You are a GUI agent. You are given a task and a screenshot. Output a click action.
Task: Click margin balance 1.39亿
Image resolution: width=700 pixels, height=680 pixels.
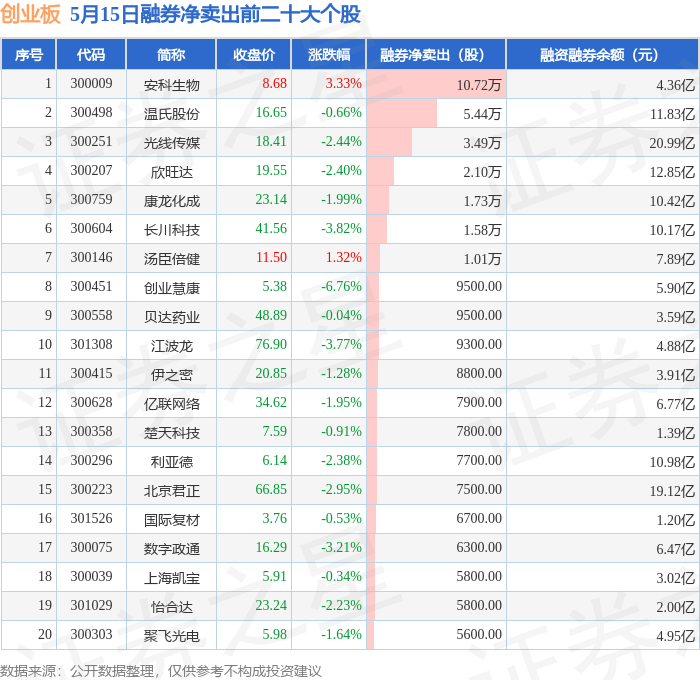click(675, 433)
